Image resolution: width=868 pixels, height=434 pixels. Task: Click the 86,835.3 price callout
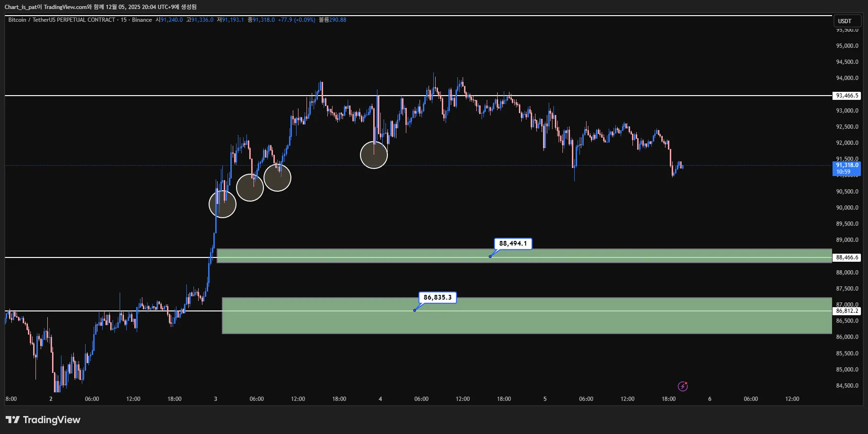[438, 297]
